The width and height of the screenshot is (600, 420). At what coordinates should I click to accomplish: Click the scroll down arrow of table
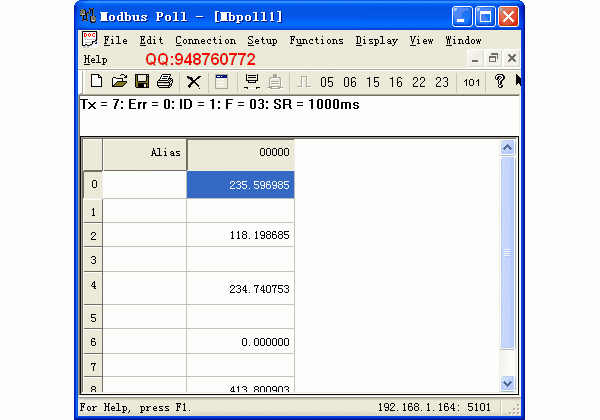pyautogui.click(x=506, y=383)
